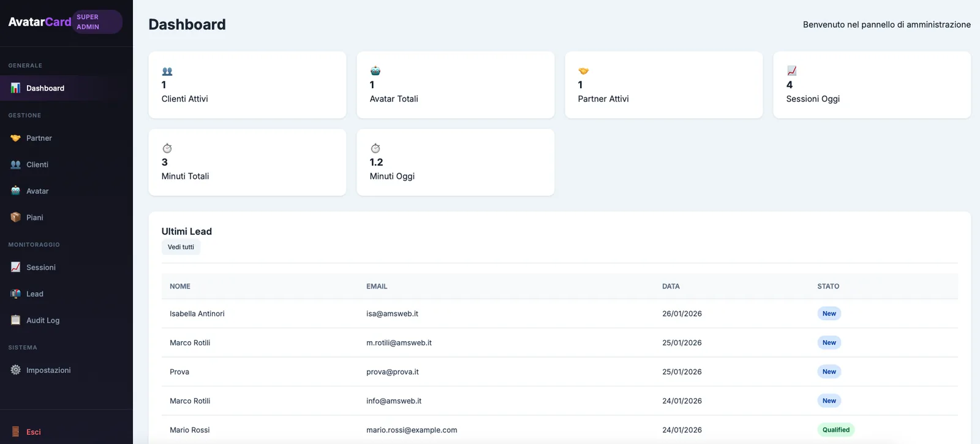Image resolution: width=980 pixels, height=444 pixels.
Task: Go to the Clienti section
Action: click(66, 165)
